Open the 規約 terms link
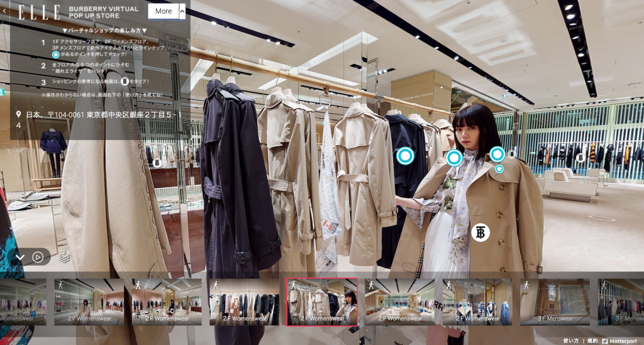 (x=592, y=341)
